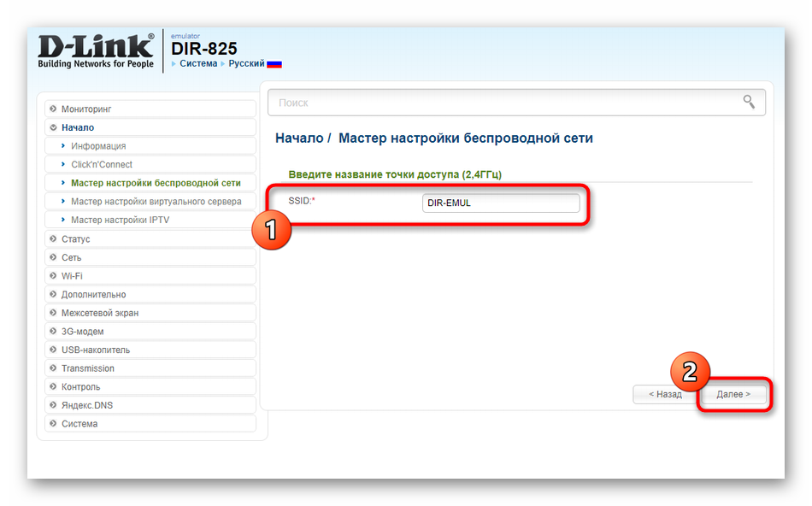The image size is (812, 506).
Task: Expand the Wi-Fi menu section
Action: coord(72,276)
